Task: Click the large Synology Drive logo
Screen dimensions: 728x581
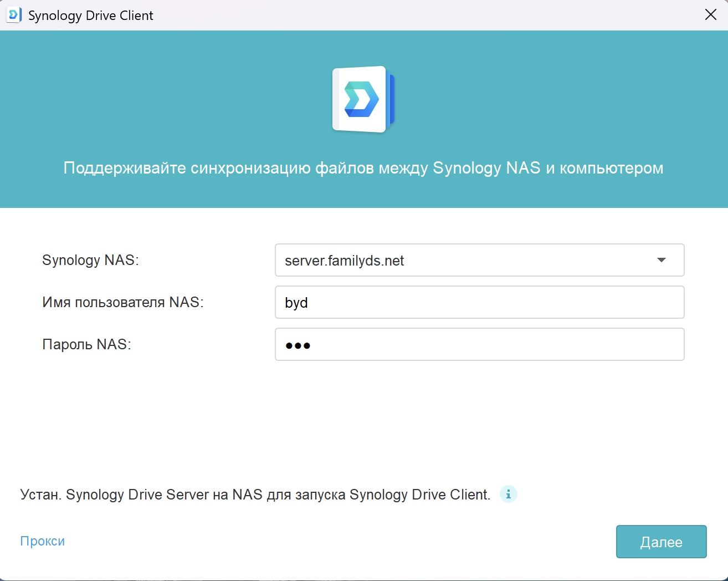Action: [x=363, y=100]
